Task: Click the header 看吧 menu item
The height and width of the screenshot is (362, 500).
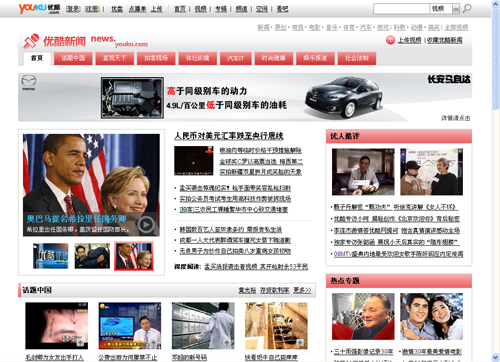Action: [x=283, y=9]
